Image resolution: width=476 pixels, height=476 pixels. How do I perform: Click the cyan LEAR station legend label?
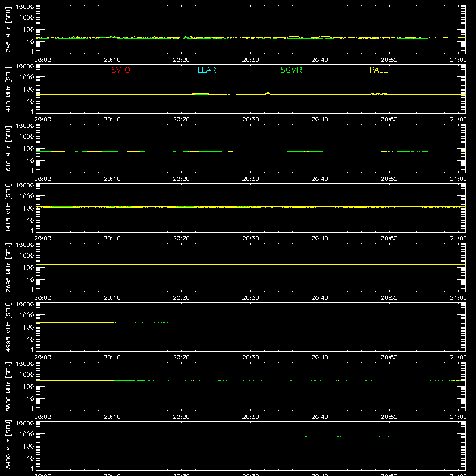point(206,70)
